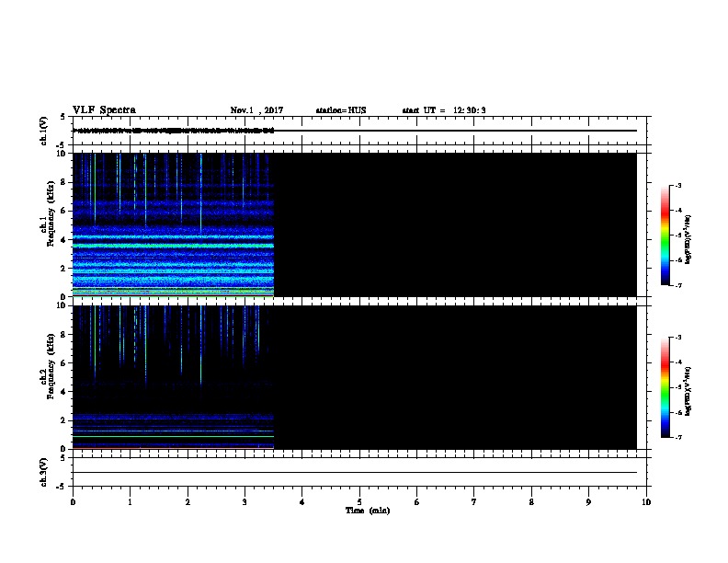Click time-axis tick label "3"
The width and height of the screenshot is (728, 563).
click(x=245, y=502)
